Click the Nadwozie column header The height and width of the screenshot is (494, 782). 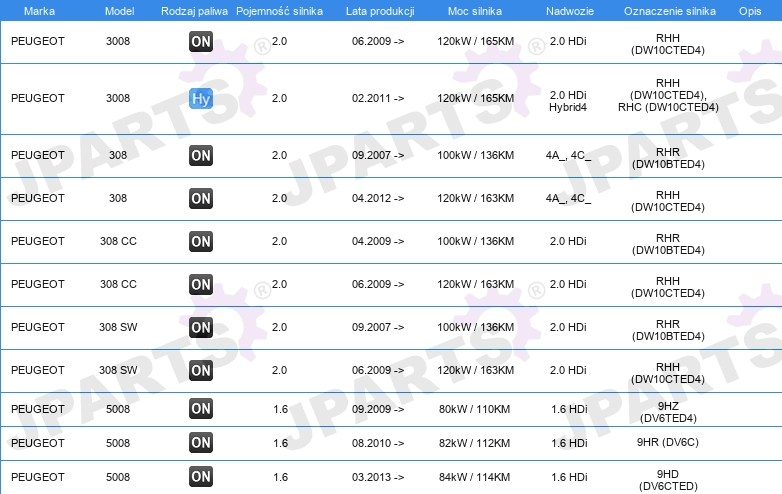tap(570, 11)
